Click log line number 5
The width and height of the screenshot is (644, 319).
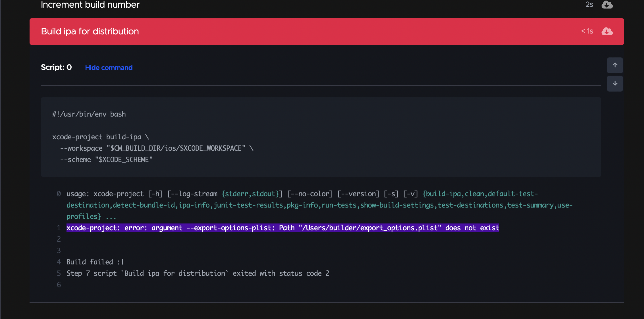pyautogui.click(x=59, y=273)
